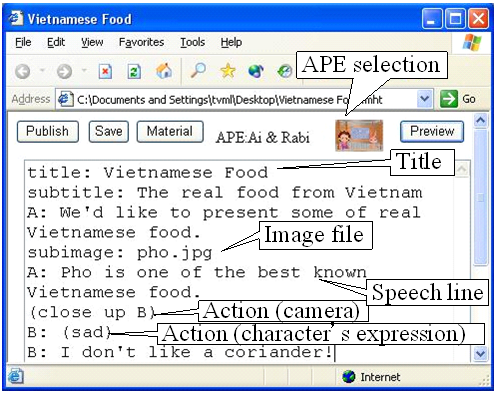The width and height of the screenshot is (498, 394).
Task: Open the Tools menu
Action: (192, 42)
